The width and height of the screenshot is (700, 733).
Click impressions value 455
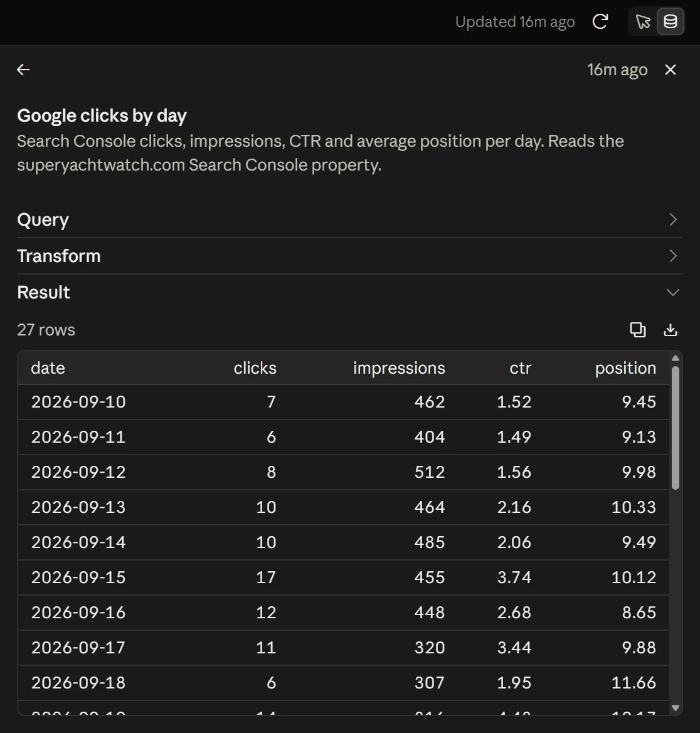point(429,577)
